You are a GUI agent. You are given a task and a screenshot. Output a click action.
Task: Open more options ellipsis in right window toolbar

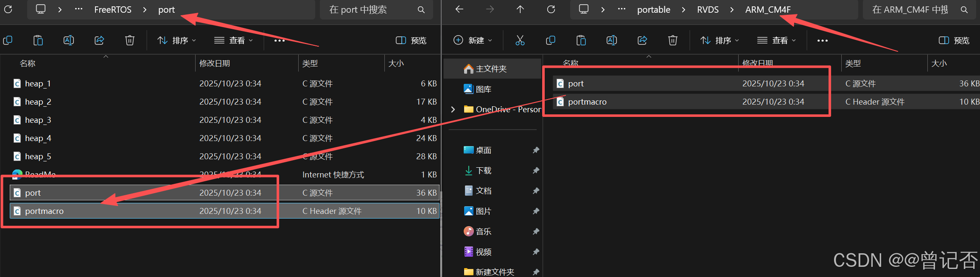click(x=823, y=40)
